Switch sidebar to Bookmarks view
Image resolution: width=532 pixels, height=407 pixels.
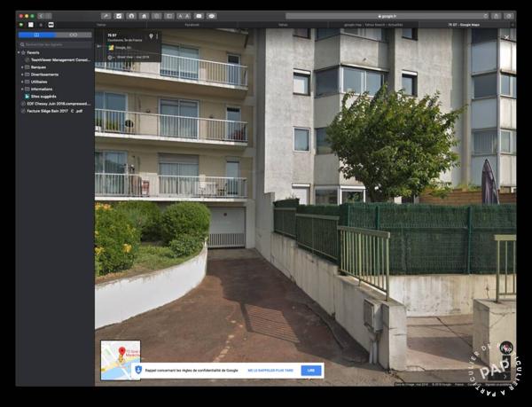(35, 35)
